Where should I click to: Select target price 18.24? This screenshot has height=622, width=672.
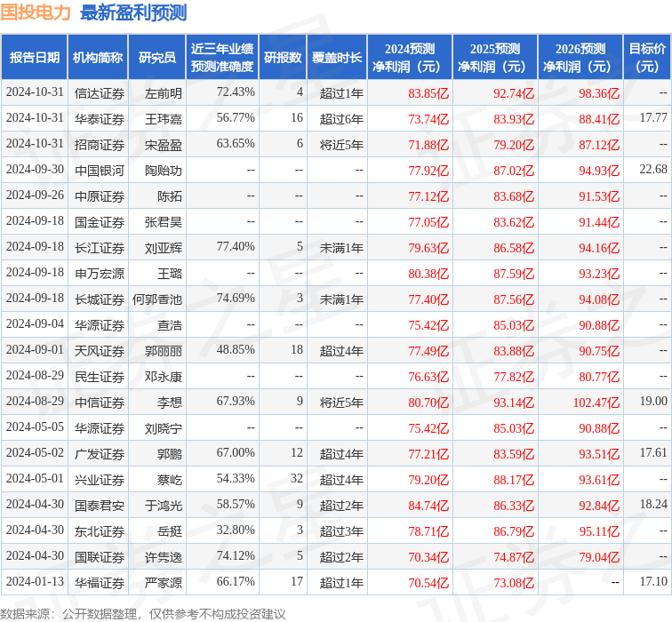point(653,504)
